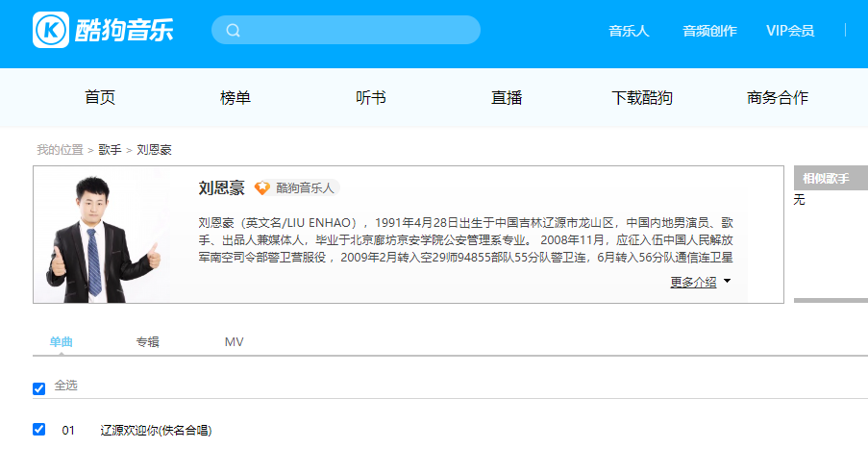Click the VIP会员 link
Screen dimensions: 868x473
790,31
